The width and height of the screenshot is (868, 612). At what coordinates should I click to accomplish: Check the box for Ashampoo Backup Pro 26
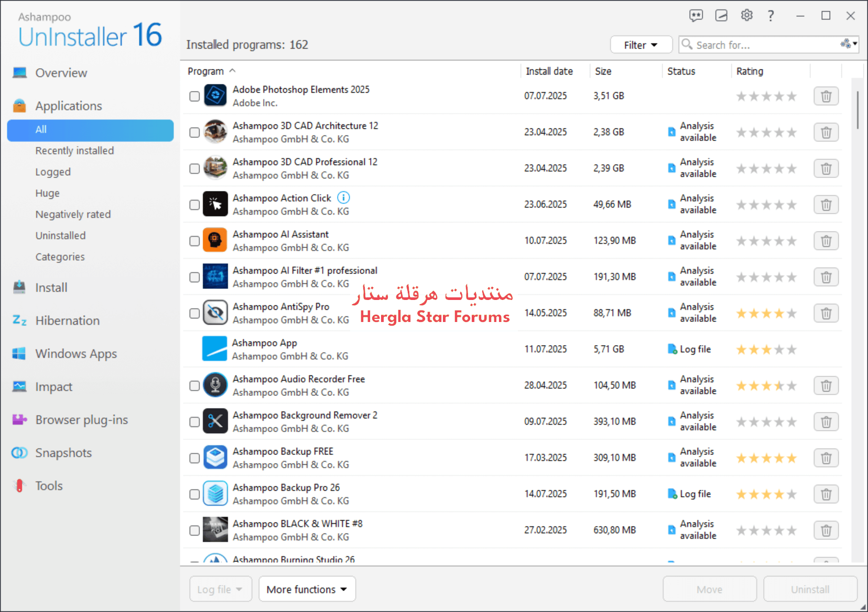(194, 494)
